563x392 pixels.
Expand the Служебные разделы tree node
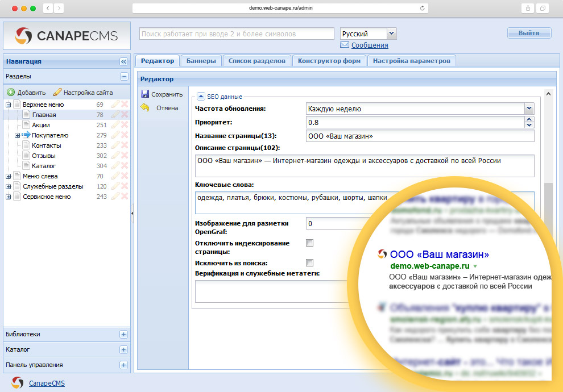click(9, 186)
